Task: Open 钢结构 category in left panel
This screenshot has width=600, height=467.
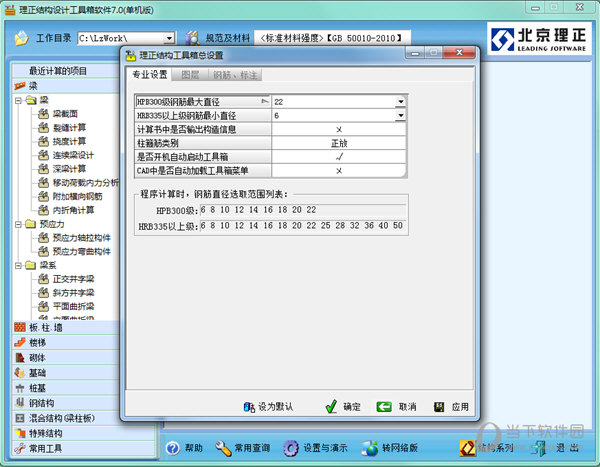Action: coord(40,402)
